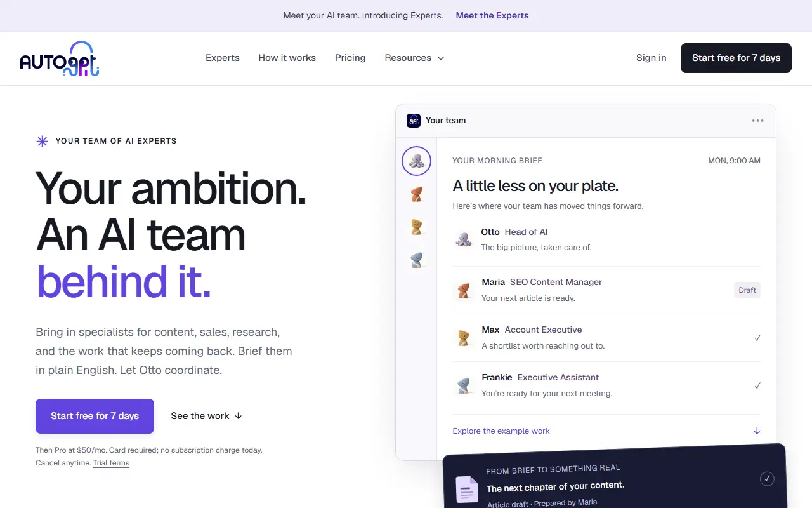Click the Your team panel app icon
812x508 pixels.
point(414,120)
